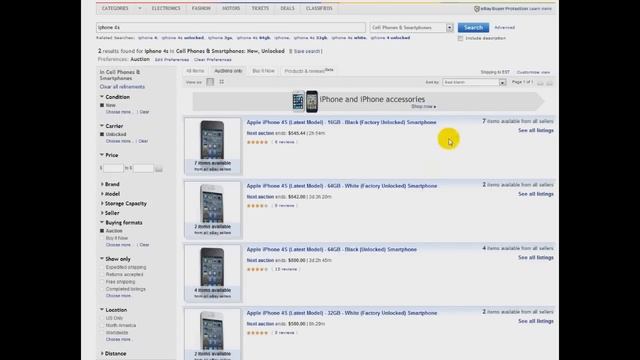The image size is (640, 360).
Task: Select the US Only location option
Action: click(102, 318)
